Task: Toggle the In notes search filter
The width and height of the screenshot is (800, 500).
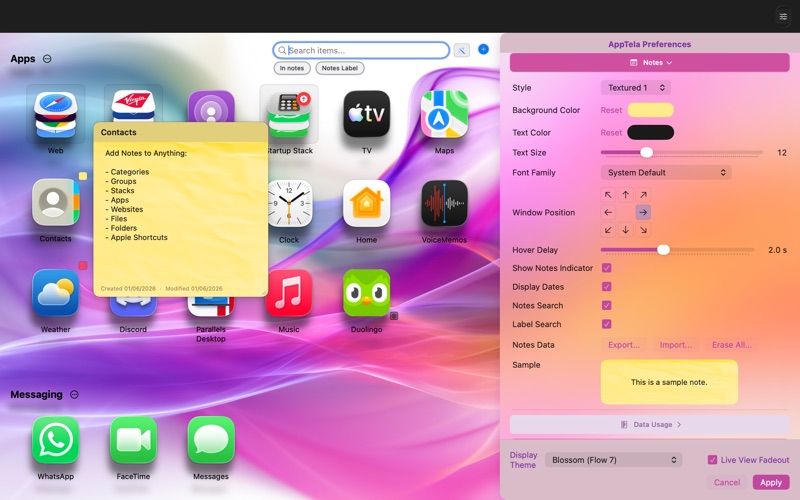Action: click(292, 68)
